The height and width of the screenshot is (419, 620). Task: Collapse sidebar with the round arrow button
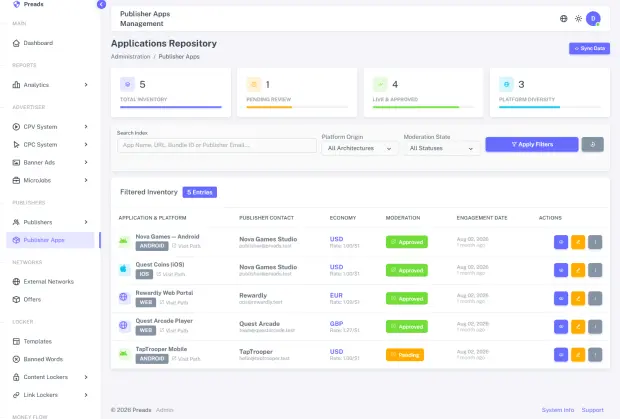(101, 4)
